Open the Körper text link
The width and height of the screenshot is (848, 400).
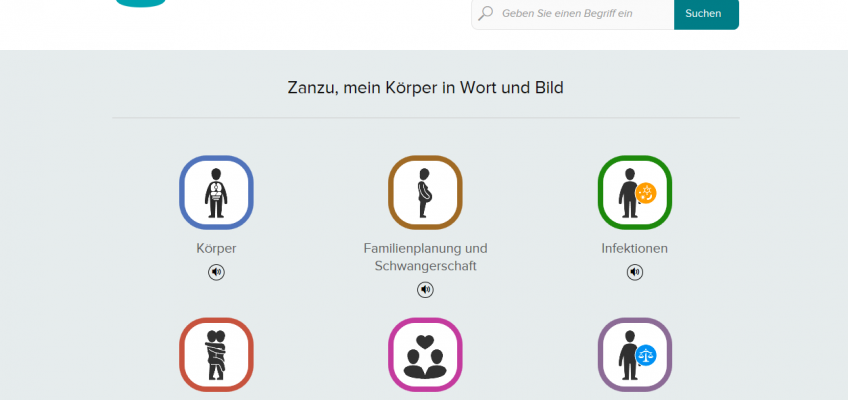point(216,249)
